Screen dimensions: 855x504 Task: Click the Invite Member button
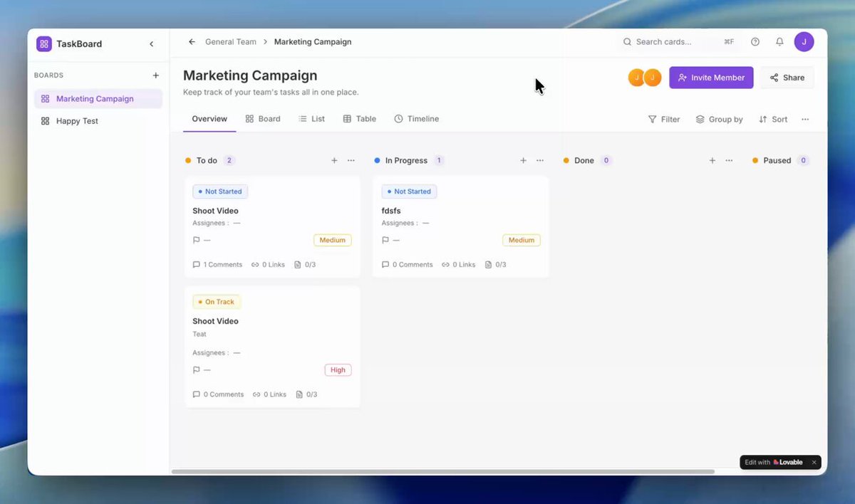click(x=711, y=78)
